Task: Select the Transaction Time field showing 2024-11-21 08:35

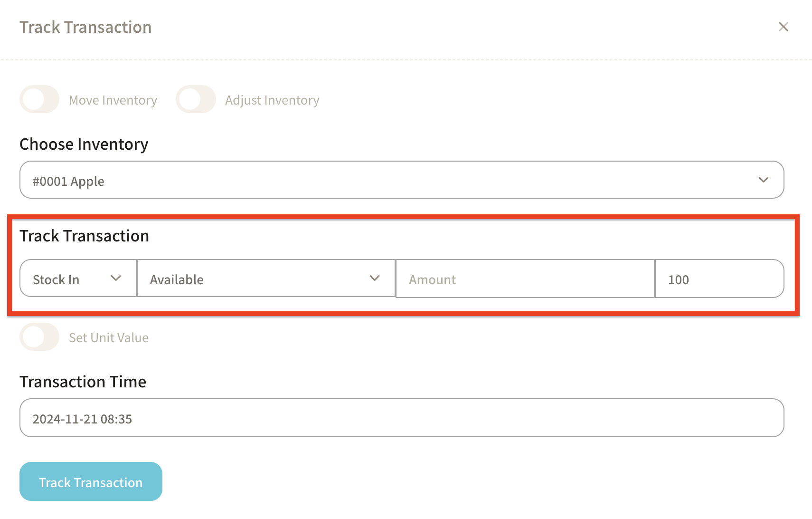Action: coord(401,418)
